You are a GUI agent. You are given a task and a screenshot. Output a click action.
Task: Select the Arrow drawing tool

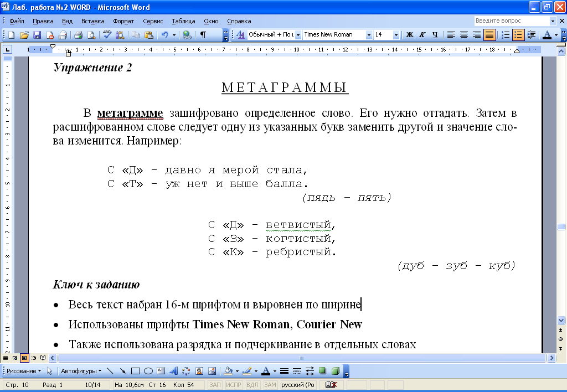[123, 371]
